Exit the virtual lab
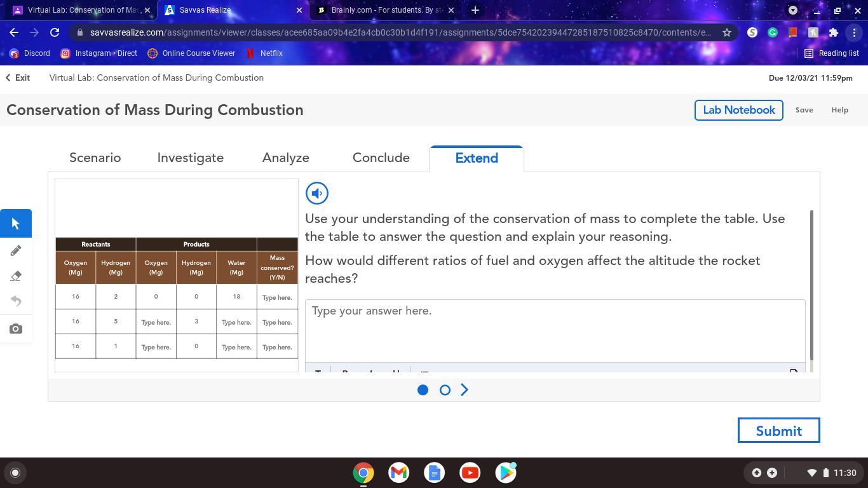 (x=18, y=78)
